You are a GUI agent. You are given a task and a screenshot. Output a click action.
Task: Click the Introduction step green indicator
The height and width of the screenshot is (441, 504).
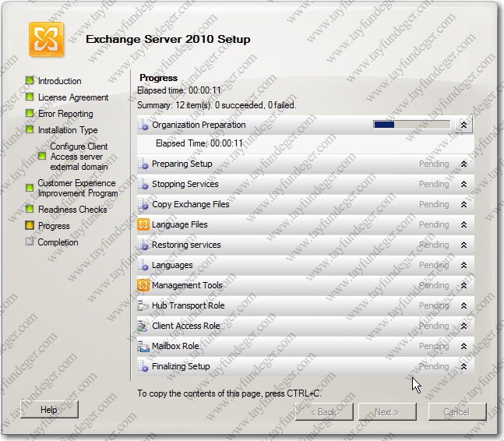pos(30,80)
